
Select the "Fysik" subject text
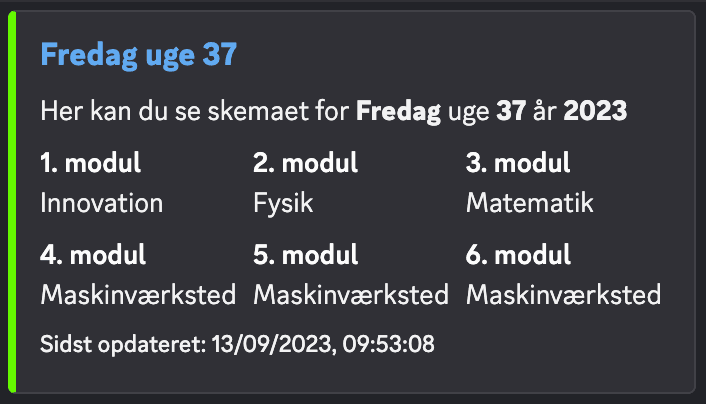click(x=284, y=203)
